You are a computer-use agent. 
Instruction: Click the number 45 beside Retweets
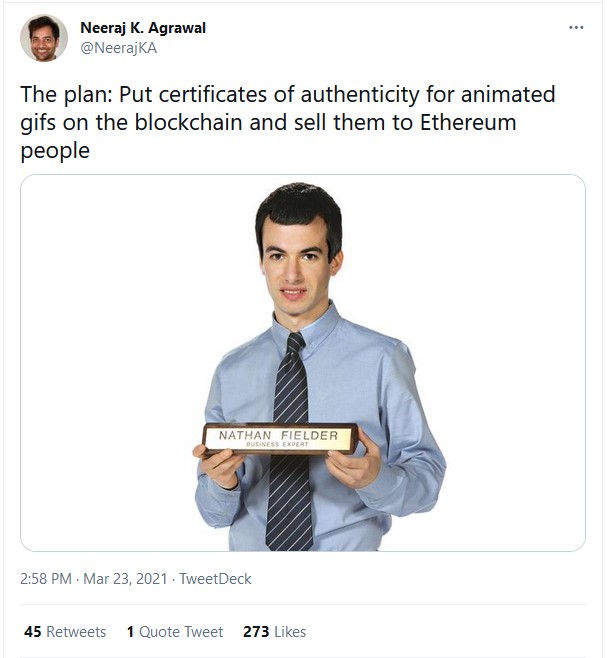(32, 632)
